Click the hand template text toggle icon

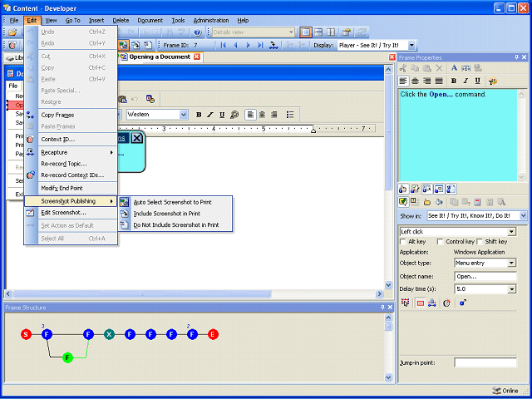click(x=403, y=189)
